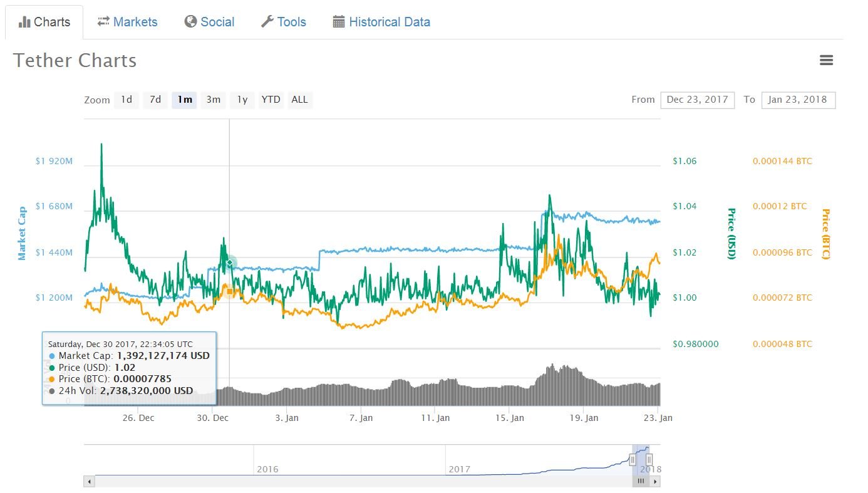The height and width of the screenshot is (493, 868).
Task: Click the $1.06 price axis label
Action: coord(685,161)
